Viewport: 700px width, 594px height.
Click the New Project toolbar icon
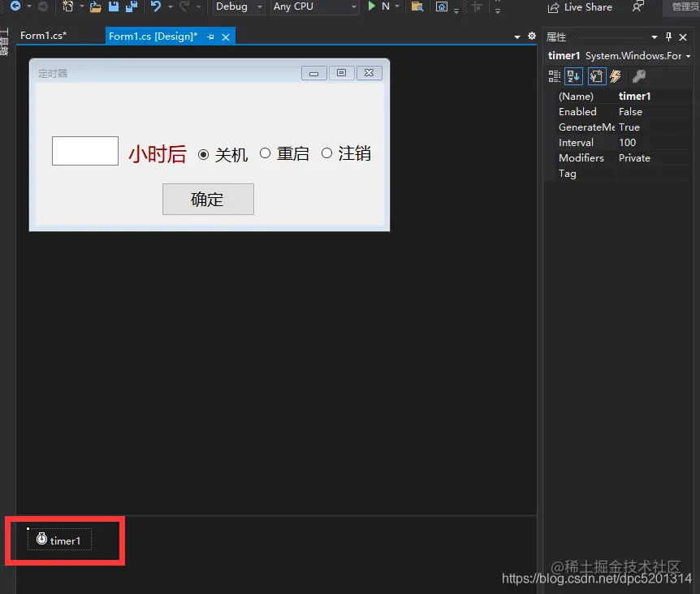(67, 6)
